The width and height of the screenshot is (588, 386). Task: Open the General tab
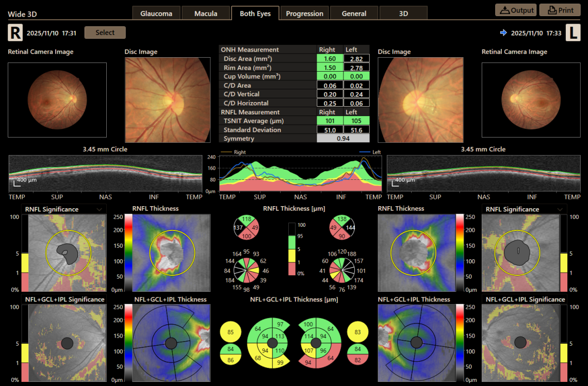pyautogui.click(x=354, y=13)
